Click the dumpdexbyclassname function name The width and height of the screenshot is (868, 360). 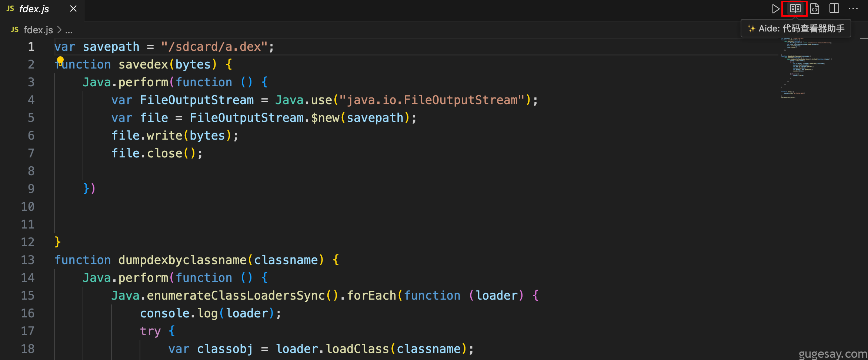point(183,260)
